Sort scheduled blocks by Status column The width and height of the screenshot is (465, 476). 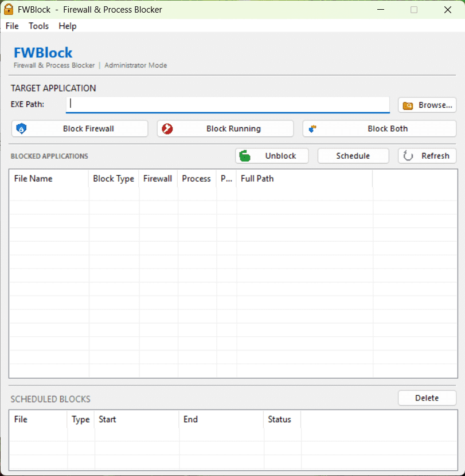[x=282, y=419]
